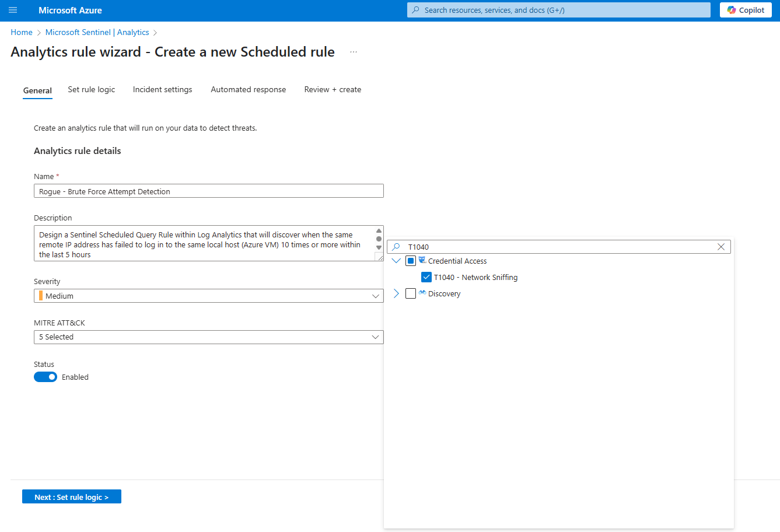
Task: Click the Discovery tactic icon
Action: (x=422, y=293)
